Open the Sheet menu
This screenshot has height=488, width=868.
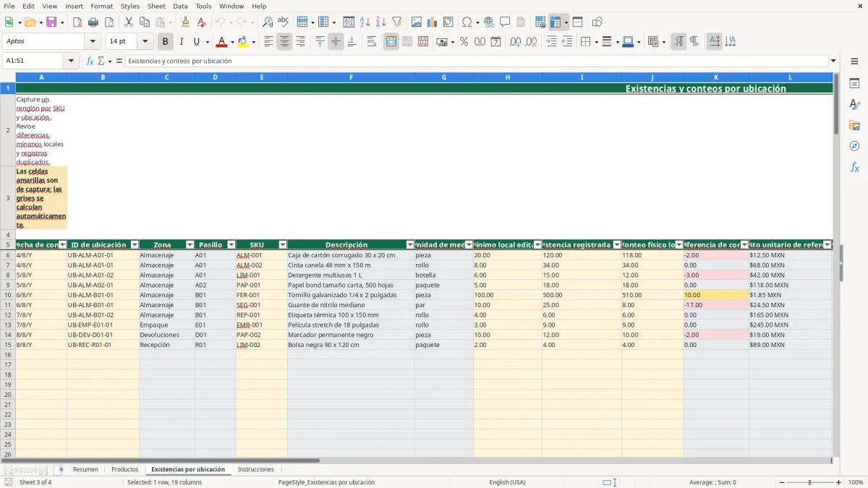pos(156,6)
